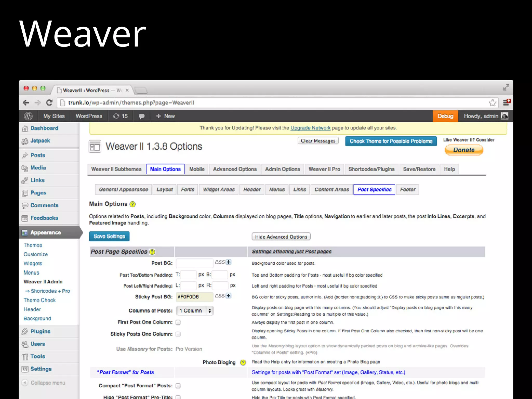Click the Post BG color field
532x399 pixels.
tap(195, 263)
